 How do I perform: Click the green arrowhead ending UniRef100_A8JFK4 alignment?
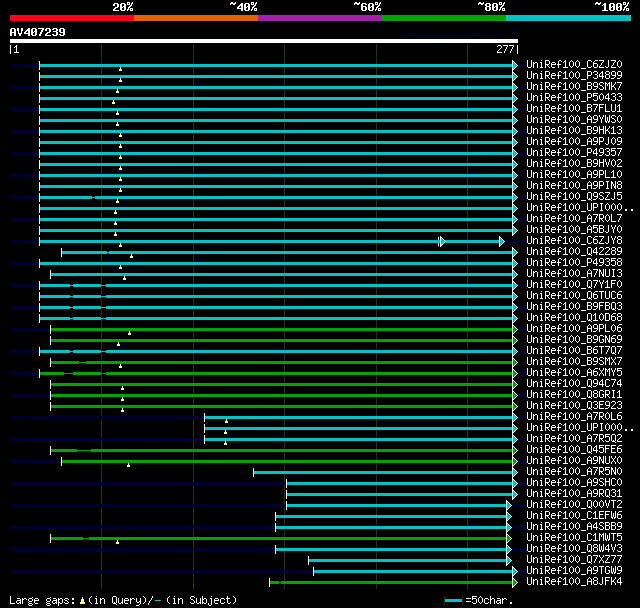515,582
